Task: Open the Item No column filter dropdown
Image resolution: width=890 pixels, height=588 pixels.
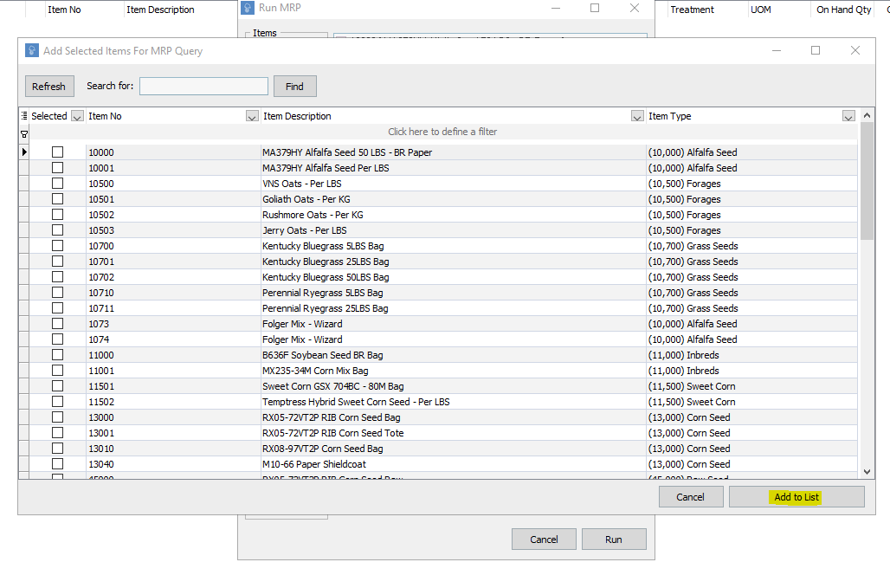Action: [252, 116]
